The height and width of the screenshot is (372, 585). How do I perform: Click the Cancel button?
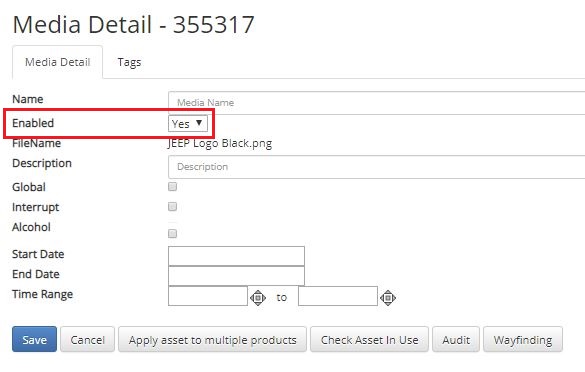pyautogui.click(x=88, y=339)
